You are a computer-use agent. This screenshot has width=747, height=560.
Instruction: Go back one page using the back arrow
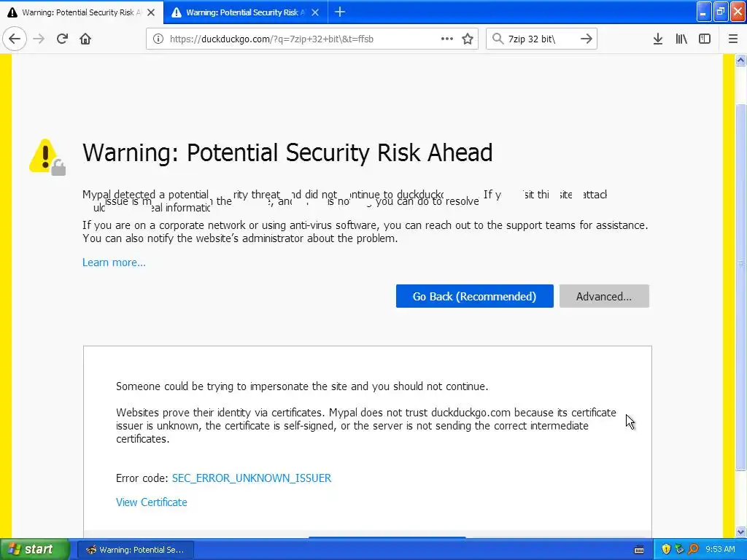(x=15, y=39)
